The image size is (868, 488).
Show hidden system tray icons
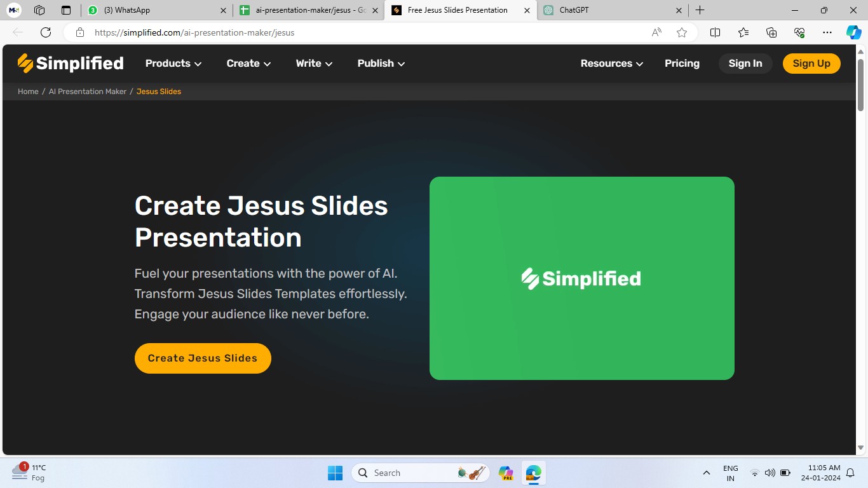click(706, 473)
